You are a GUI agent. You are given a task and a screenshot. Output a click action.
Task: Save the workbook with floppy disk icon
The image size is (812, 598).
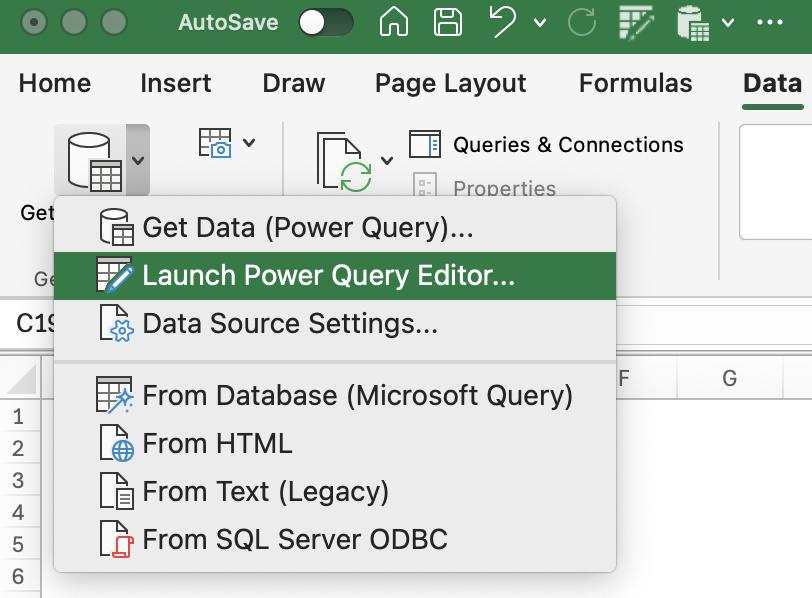point(447,22)
